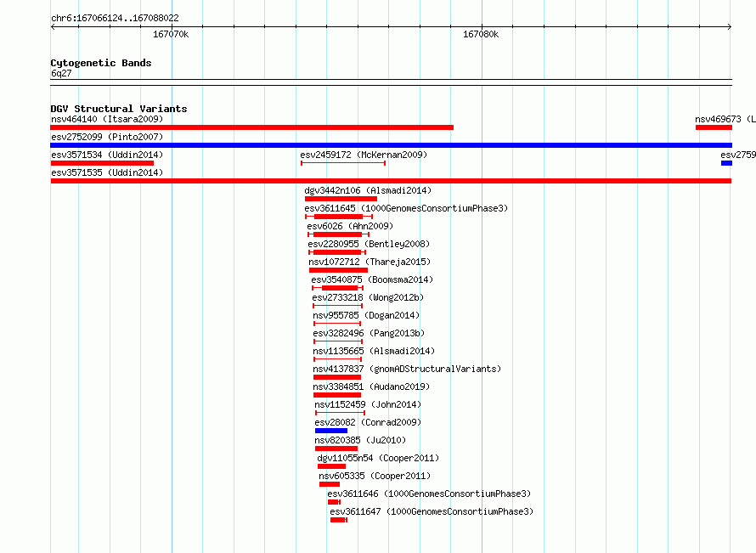Select the esv2752099 (Pinto2007) label
The image size is (756, 553).
click(107, 137)
